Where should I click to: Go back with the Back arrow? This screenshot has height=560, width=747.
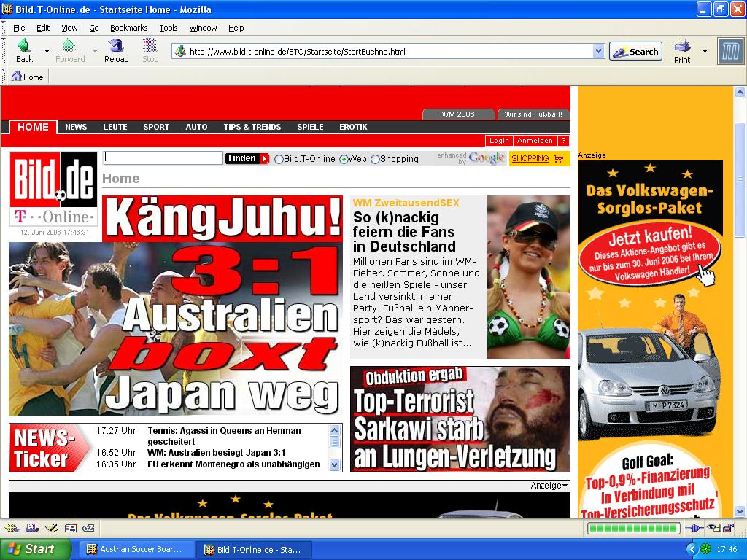pos(24,50)
